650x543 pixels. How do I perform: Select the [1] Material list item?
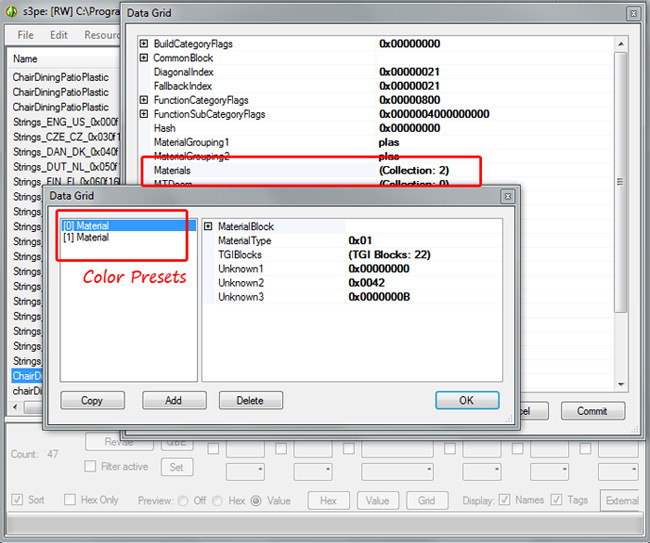pyautogui.click(x=86, y=238)
